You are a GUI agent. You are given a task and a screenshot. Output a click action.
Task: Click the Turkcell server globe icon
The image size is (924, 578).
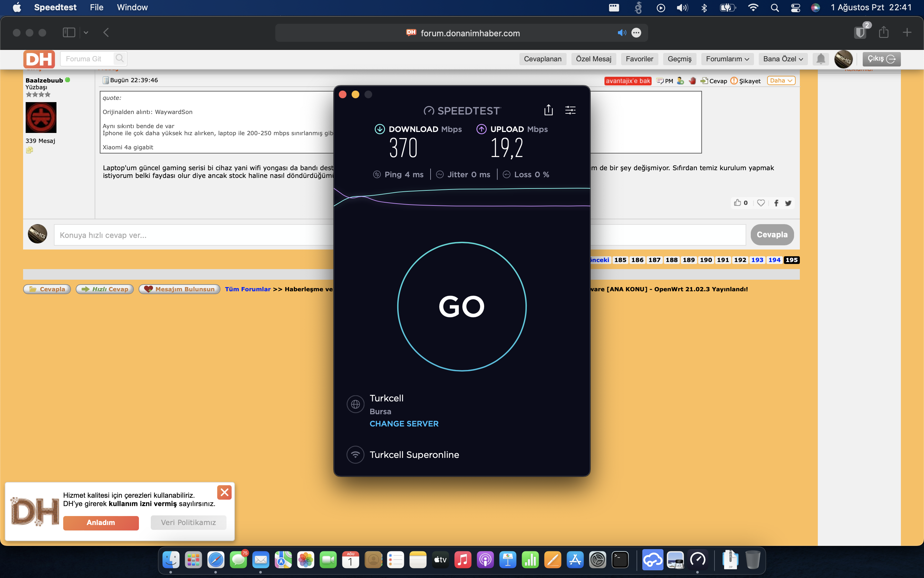(x=355, y=404)
